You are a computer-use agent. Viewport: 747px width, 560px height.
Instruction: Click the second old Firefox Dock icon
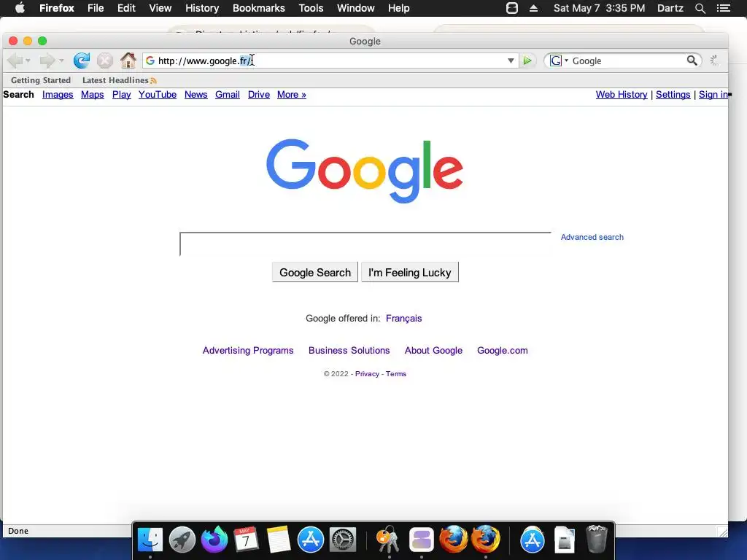(x=485, y=540)
